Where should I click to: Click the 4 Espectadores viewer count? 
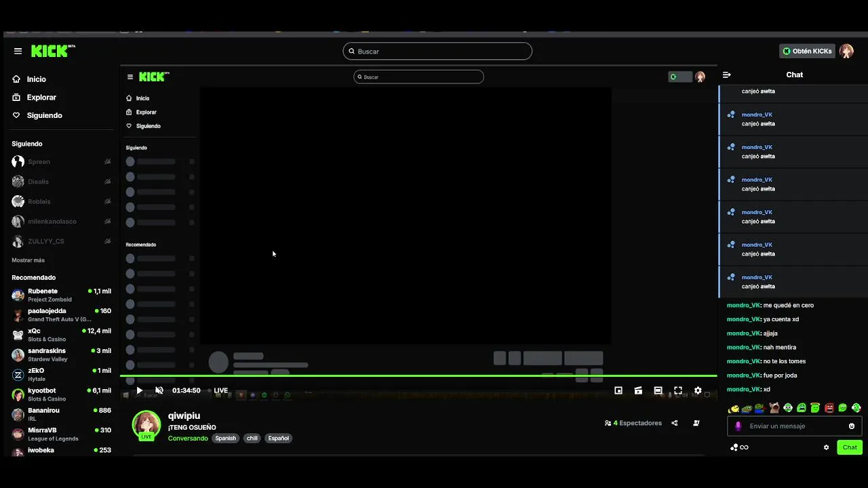[x=633, y=423]
